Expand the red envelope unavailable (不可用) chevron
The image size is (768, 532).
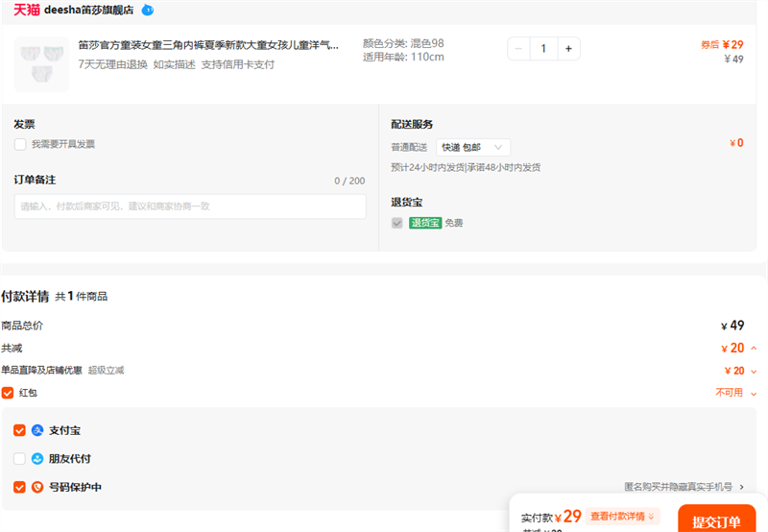coord(754,393)
